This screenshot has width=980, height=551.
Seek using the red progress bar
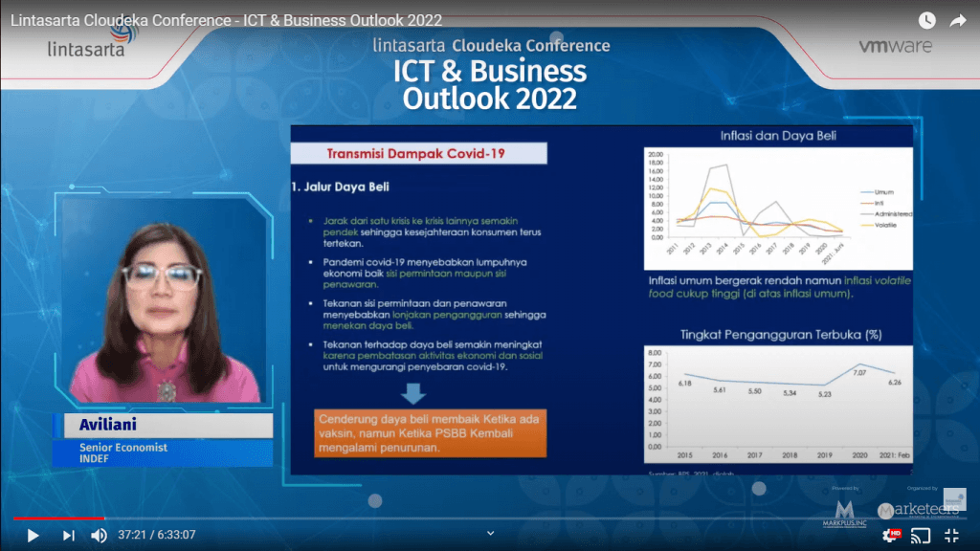[58, 518]
